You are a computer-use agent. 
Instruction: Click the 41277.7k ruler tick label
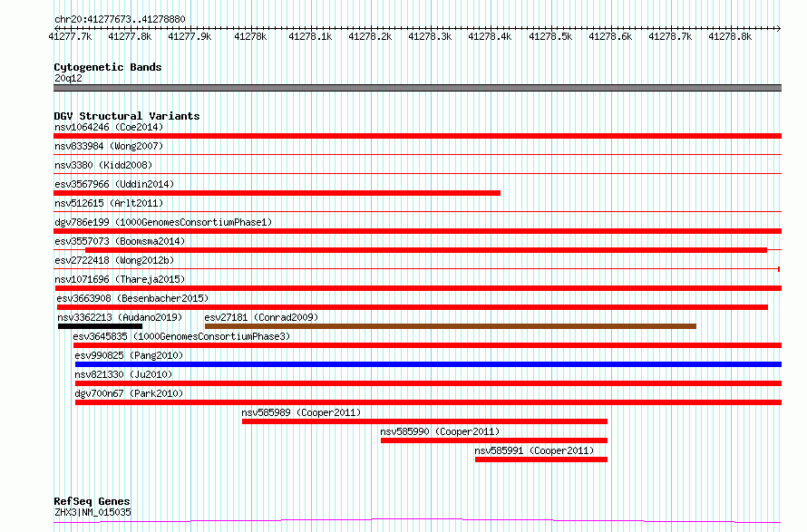point(70,36)
